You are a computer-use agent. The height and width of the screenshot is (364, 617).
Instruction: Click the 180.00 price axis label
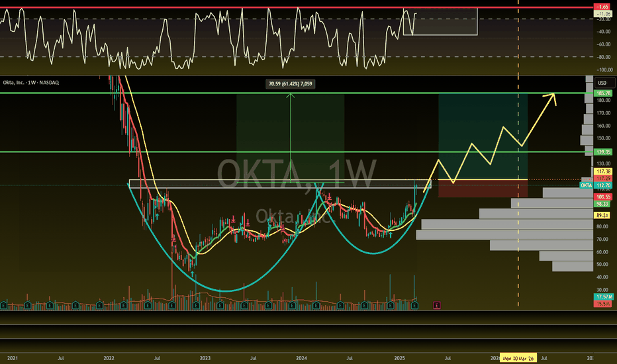point(603,101)
